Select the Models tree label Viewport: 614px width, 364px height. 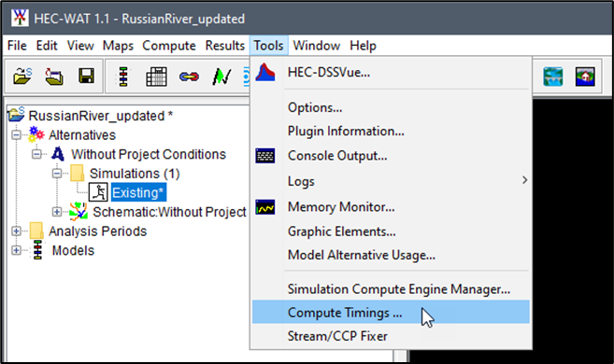coord(73,250)
